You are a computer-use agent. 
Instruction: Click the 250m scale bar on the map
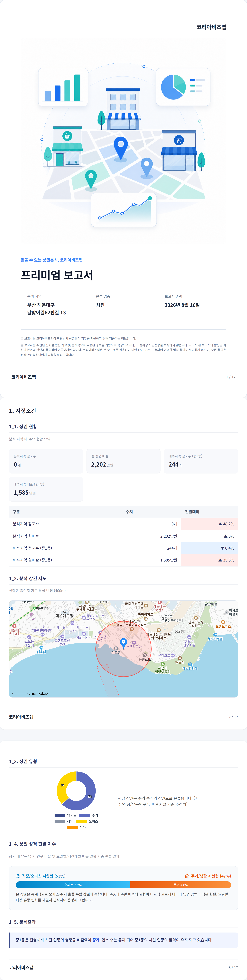[x=20, y=694]
